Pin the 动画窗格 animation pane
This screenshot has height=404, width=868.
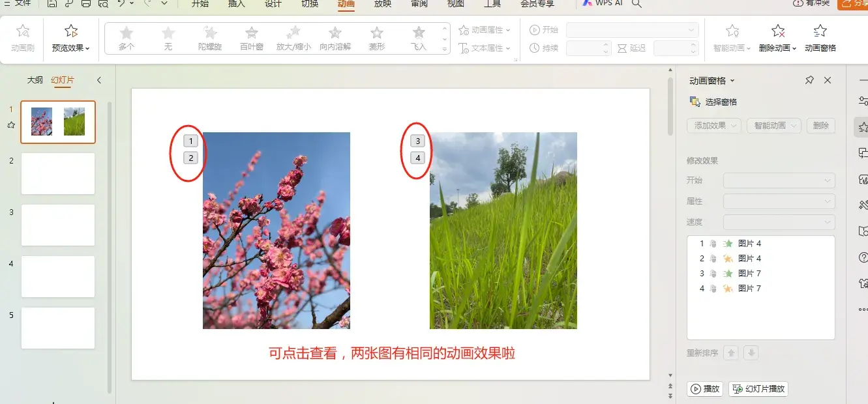click(809, 79)
